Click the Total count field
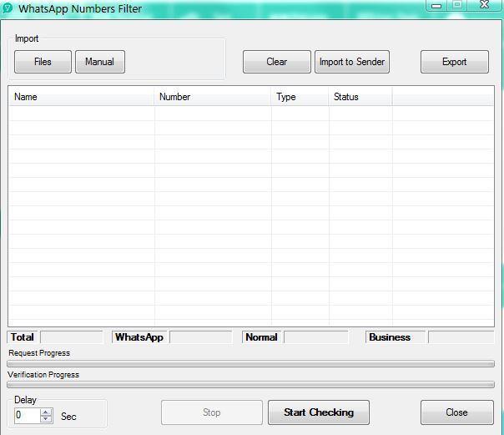The height and width of the screenshot is (435, 504). coord(71,337)
